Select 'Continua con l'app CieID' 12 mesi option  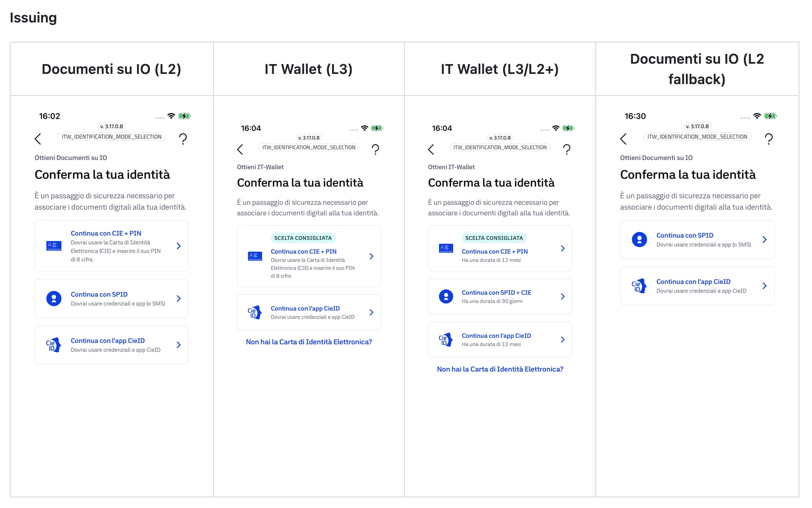(x=496, y=336)
